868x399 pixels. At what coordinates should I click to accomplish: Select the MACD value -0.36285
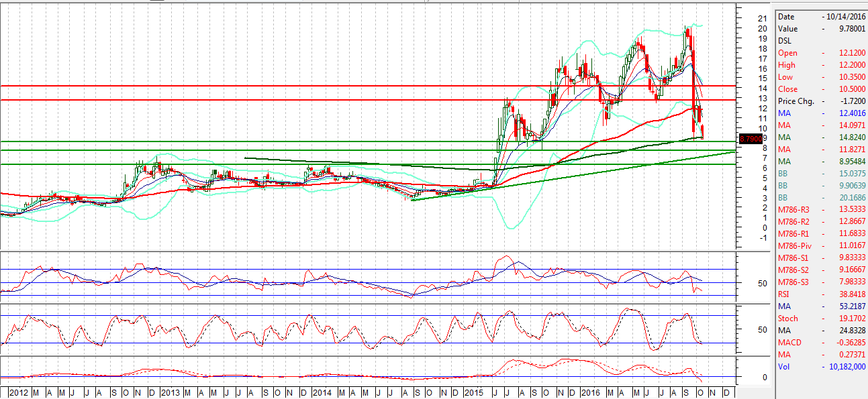pos(850,343)
